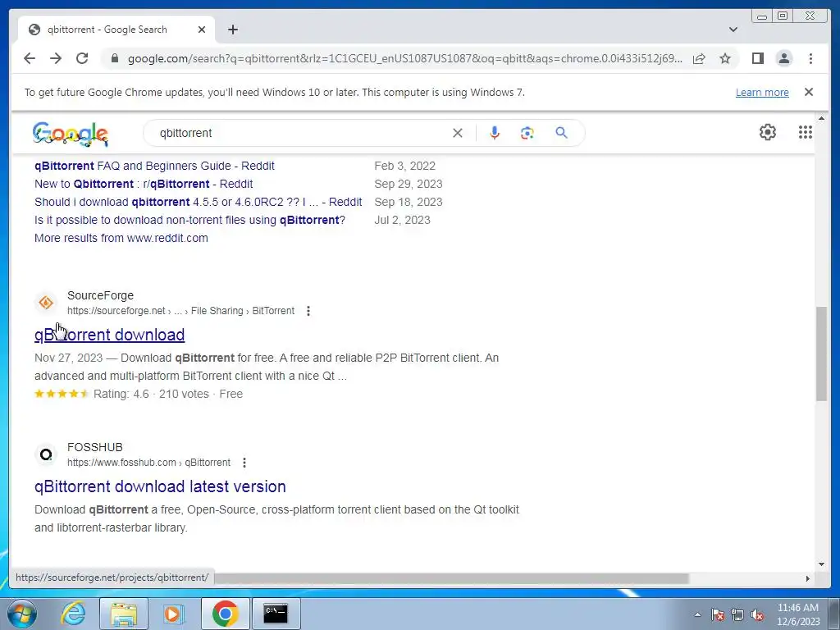Image resolution: width=840 pixels, height=630 pixels.
Task: Open non-torrent files Reddit question link
Action: (x=189, y=220)
